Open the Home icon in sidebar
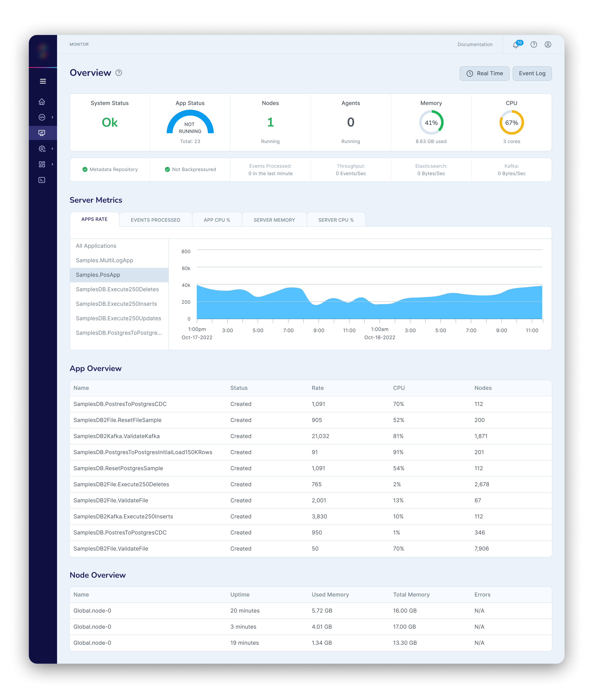Image resolution: width=593 pixels, height=700 pixels. point(42,102)
